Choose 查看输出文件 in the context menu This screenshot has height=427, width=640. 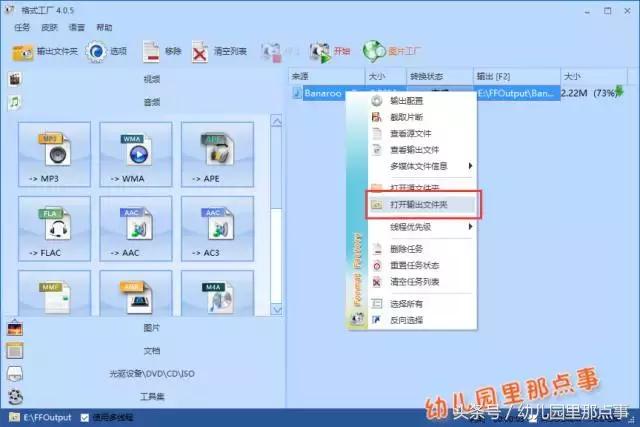421,150
